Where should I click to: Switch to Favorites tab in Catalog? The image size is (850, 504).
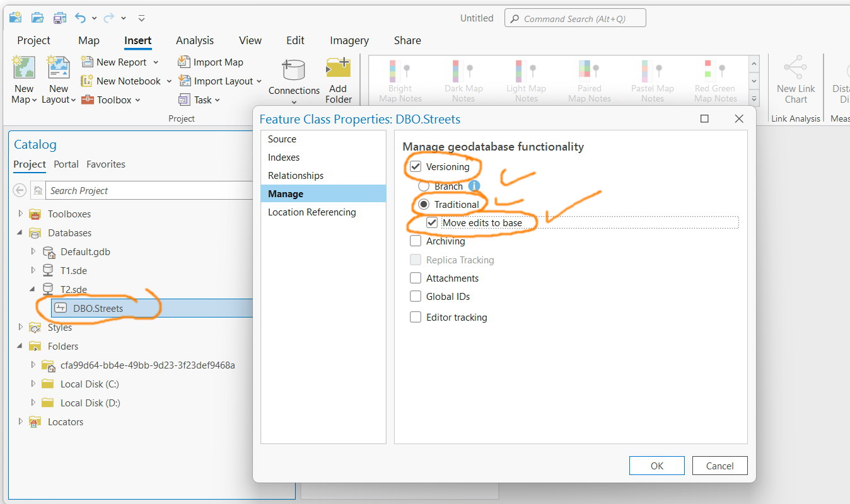pos(106,164)
